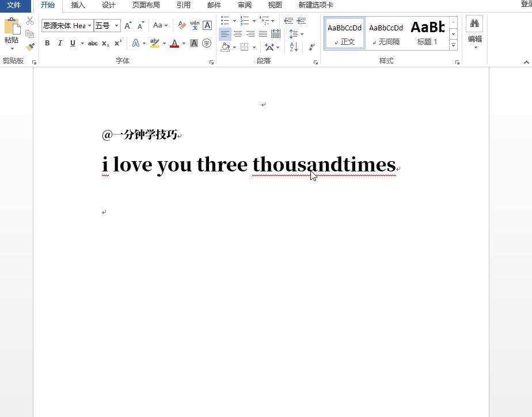
Task: Toggle Underline formatting
Action: [x=73, y=43]
